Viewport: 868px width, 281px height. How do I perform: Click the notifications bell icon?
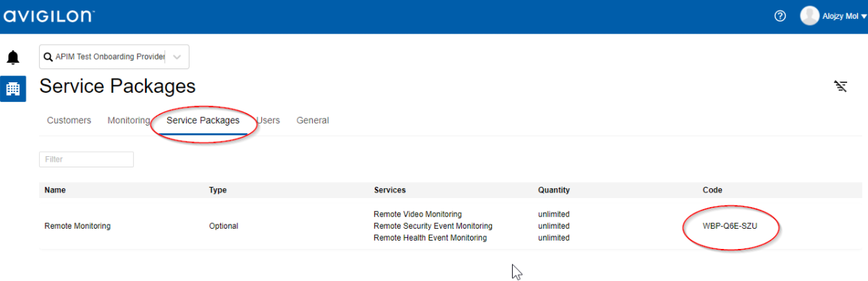(13, 58)
